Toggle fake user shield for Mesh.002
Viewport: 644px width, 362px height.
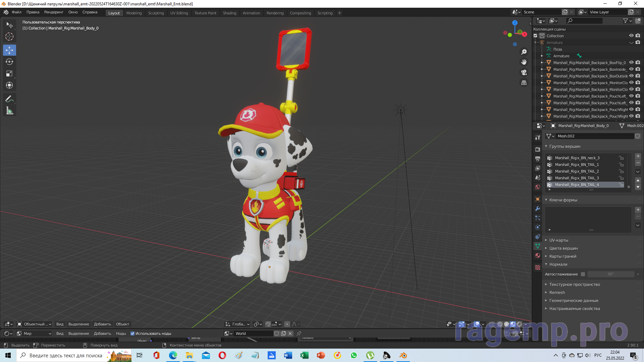(638, 136)
